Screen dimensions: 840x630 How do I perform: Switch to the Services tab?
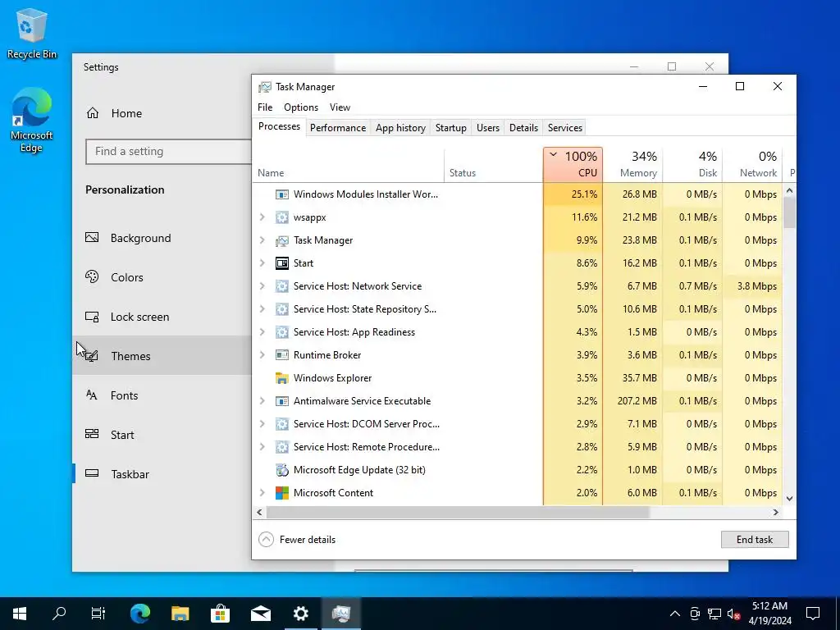tap(564, 128)
